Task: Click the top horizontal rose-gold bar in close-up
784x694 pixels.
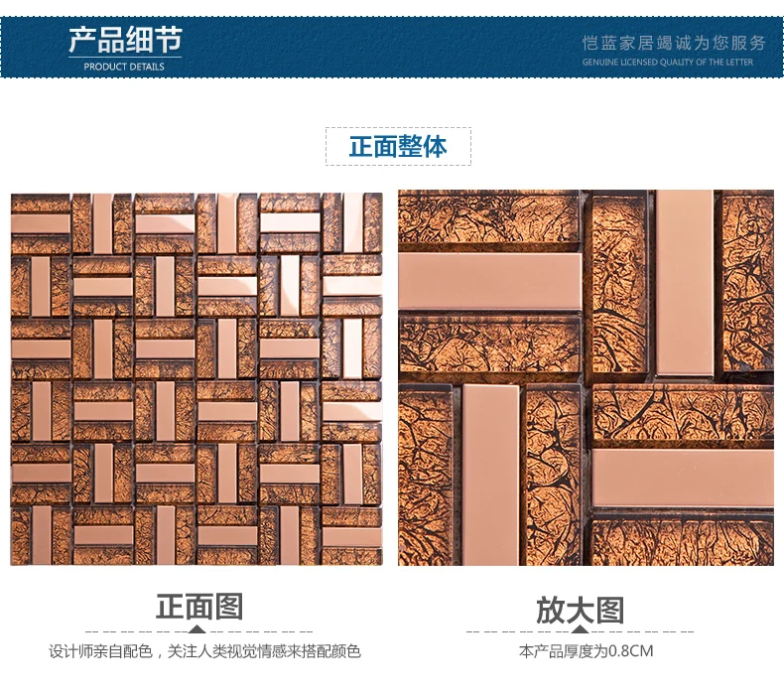Action: point(490,281)
